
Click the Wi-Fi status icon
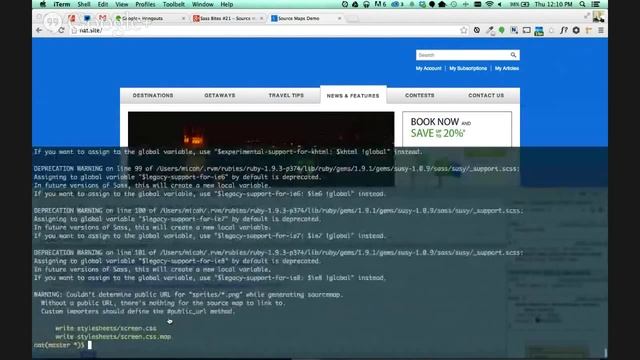tap(489, 4)
